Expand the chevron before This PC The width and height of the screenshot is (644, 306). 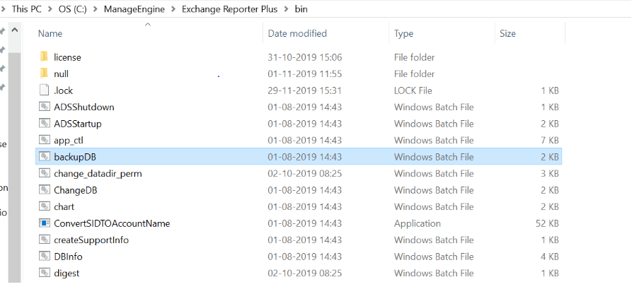4,9
